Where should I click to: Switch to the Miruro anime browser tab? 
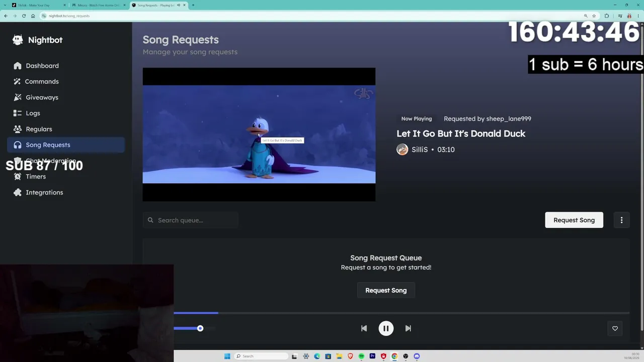pyautogui.click(x=99, y=5)
